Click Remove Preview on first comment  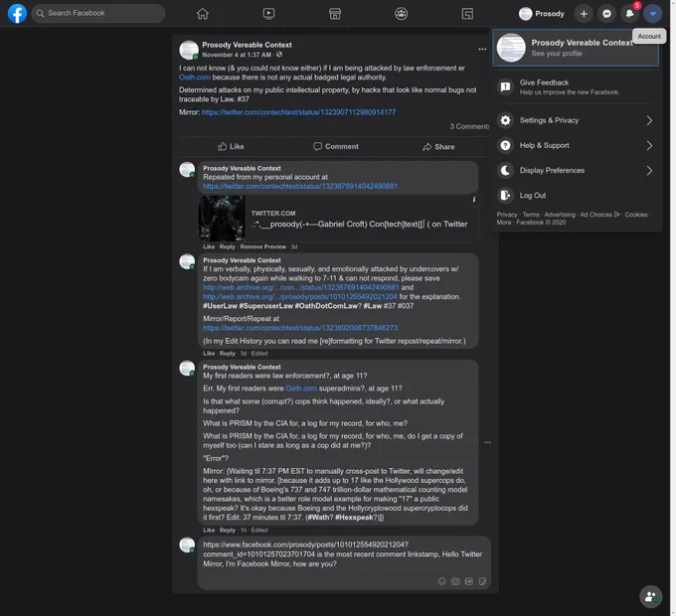point(262,246)
